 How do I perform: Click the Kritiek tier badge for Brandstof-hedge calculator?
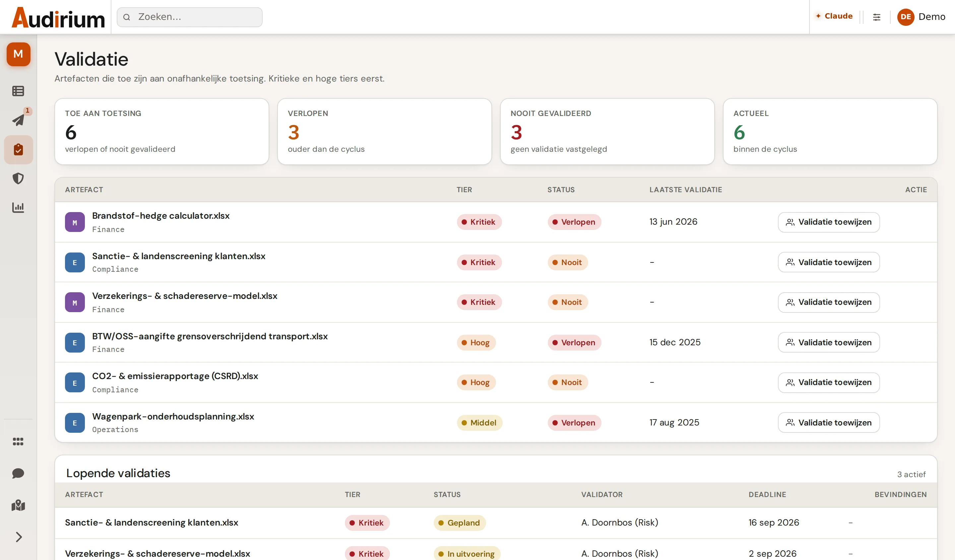(479, 222)
